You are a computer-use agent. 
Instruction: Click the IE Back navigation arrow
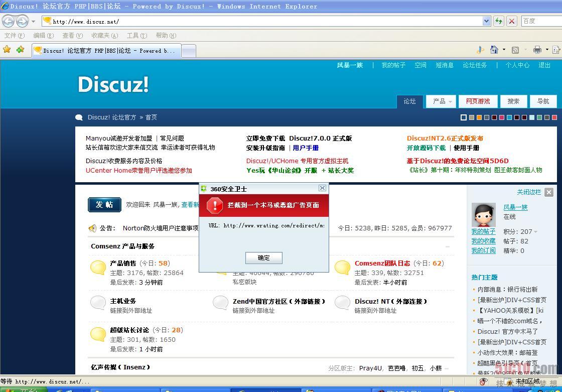click(x=9, y=21)
